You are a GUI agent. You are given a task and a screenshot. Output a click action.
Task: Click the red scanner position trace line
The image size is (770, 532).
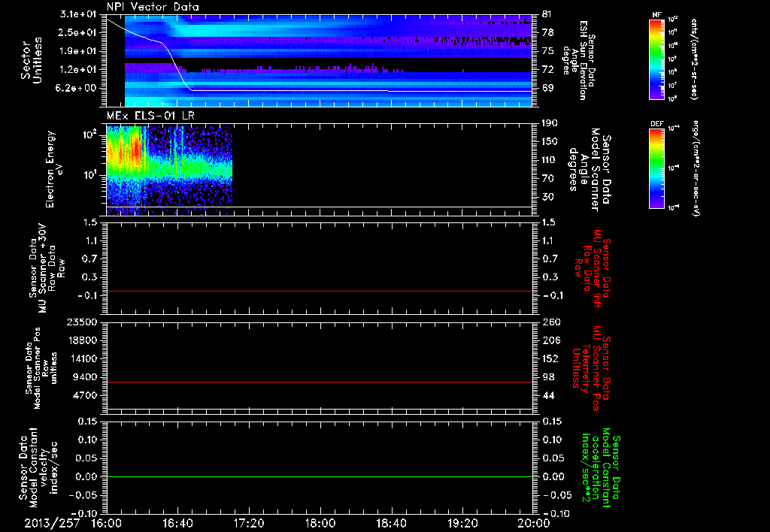[320, 382]
